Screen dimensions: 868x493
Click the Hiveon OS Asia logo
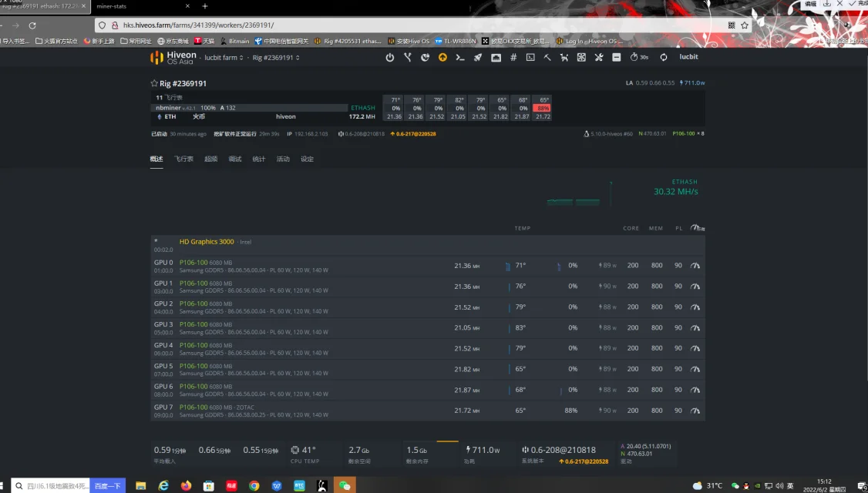point(173,58)
